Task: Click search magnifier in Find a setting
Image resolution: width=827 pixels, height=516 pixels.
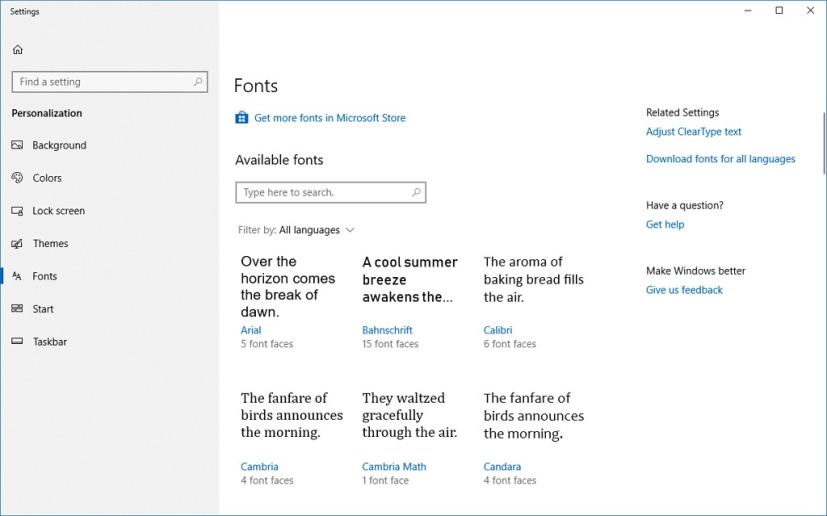Action: click(x=198, y=82)
